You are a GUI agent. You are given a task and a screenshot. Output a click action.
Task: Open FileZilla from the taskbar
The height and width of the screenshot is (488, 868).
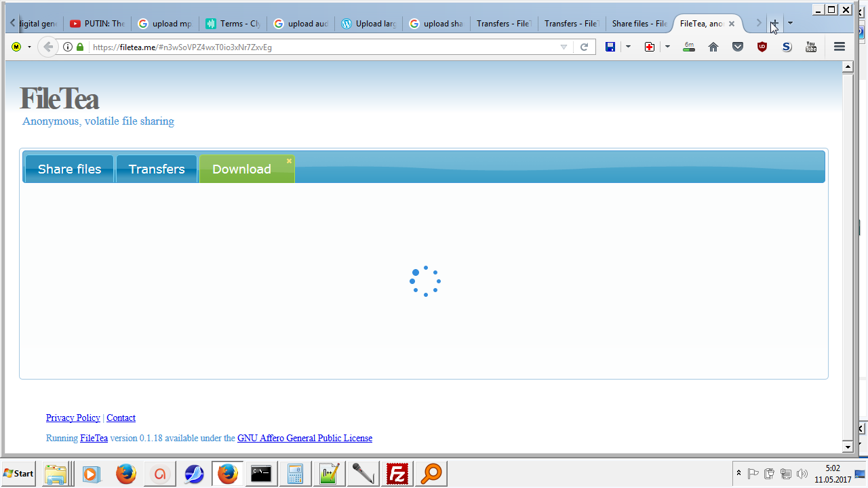397,474
